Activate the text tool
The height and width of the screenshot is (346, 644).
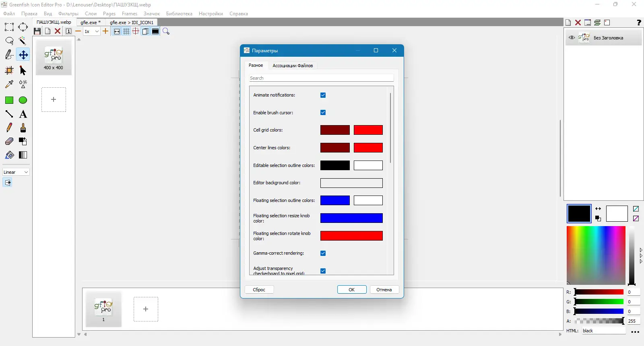[23, 114]
